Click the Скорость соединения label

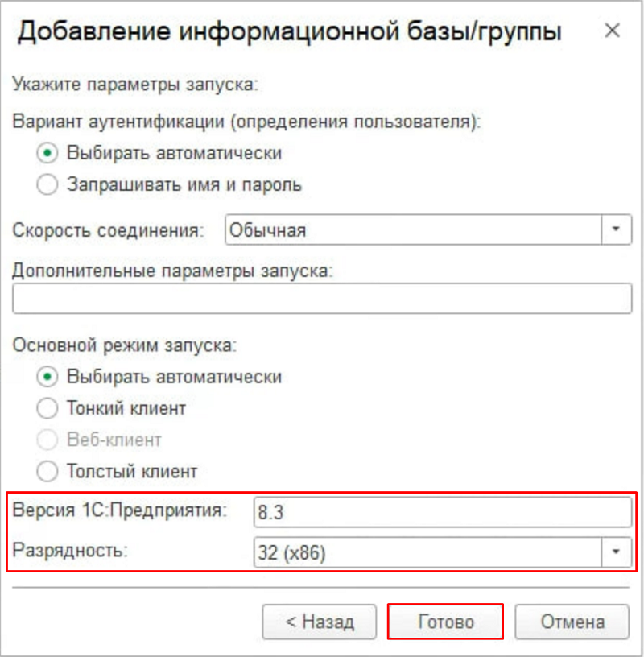(108, 230)
